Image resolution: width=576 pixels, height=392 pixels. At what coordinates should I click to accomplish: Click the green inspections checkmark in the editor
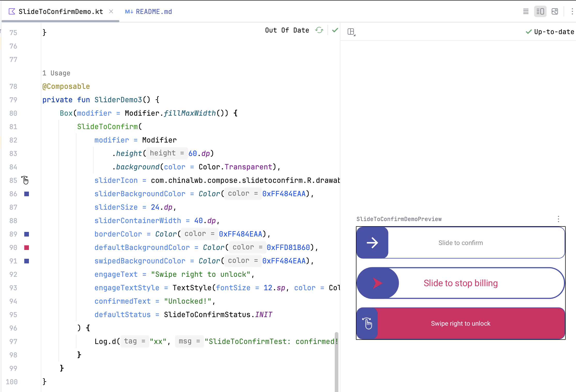click(335, 30)
